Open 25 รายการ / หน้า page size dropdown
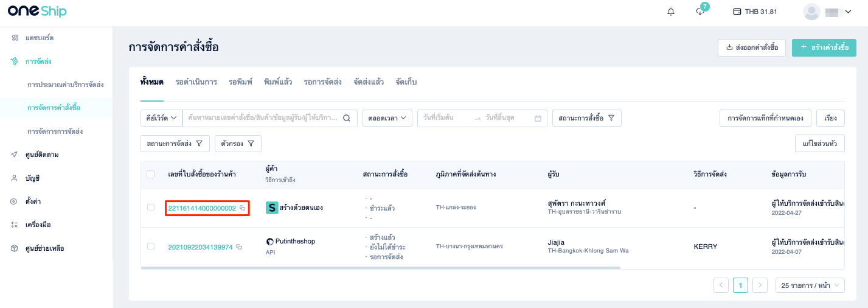This screenshot has width=868, height=308. coord(810,285)
